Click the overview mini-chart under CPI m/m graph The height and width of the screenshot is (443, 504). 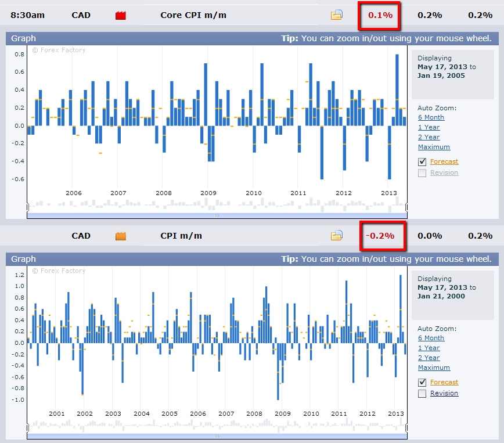click(217, 426)
